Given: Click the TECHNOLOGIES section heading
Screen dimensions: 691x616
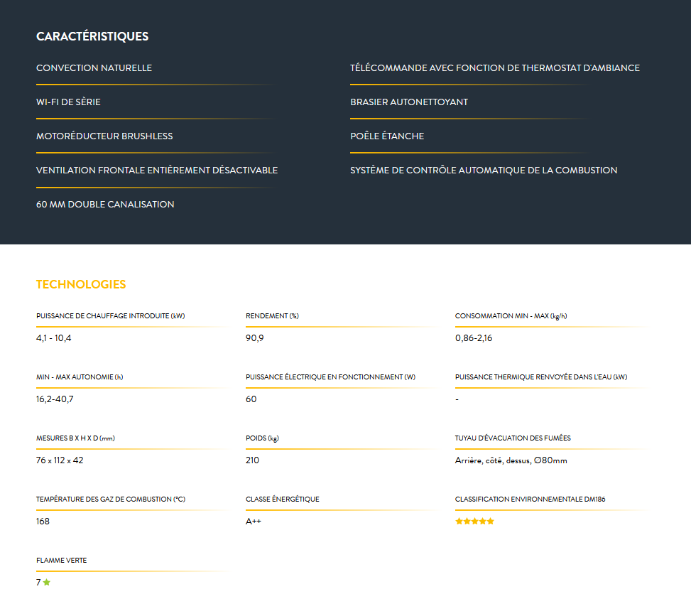Looking at the screenshot, I should (x=81, y=284).
